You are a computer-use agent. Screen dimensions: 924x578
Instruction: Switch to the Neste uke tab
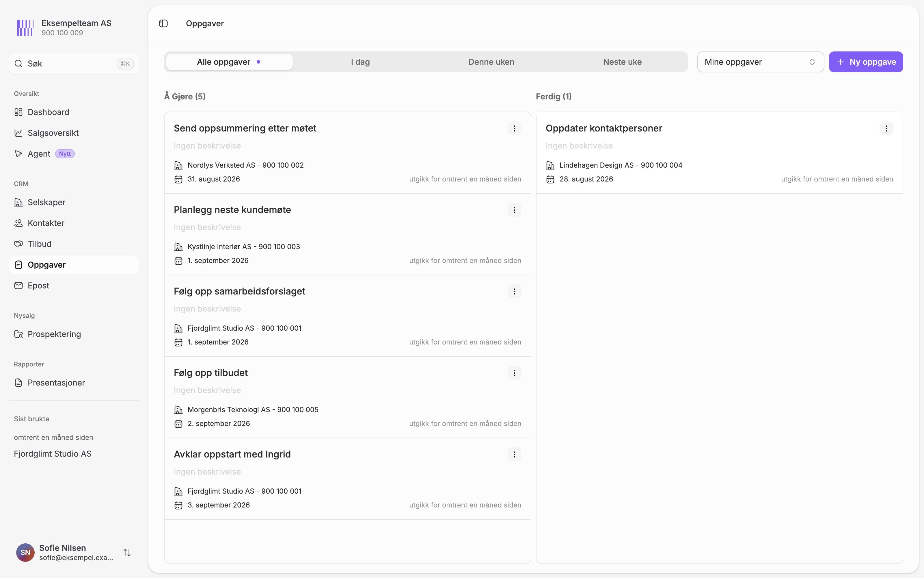tap(622, 62)
